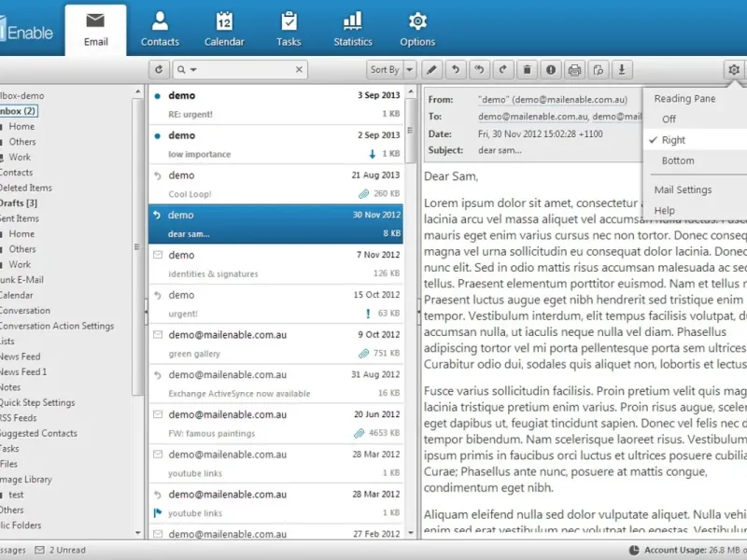Open the Statistics tab
Screen dimensions: 747x560
(353, 31)
